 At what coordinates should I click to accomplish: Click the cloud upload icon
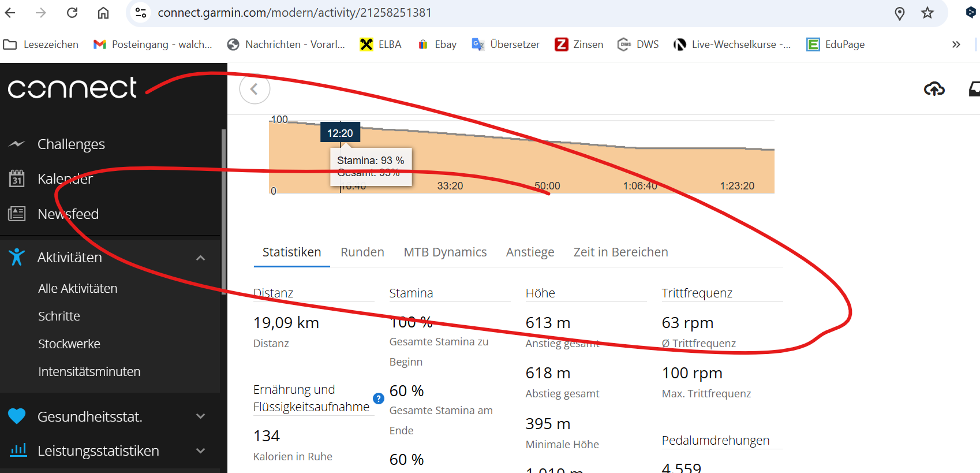tap(934, 89)
